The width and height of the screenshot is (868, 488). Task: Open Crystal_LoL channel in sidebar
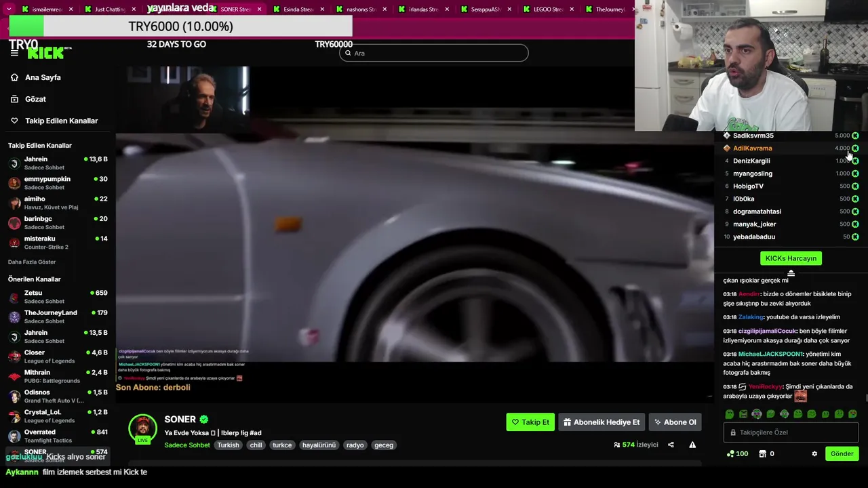coord(58,416)
